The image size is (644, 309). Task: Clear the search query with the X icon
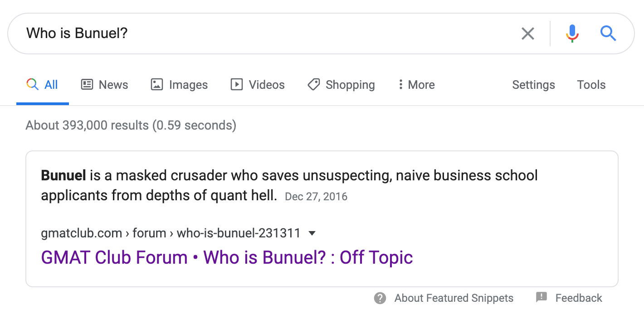[527, 33]
